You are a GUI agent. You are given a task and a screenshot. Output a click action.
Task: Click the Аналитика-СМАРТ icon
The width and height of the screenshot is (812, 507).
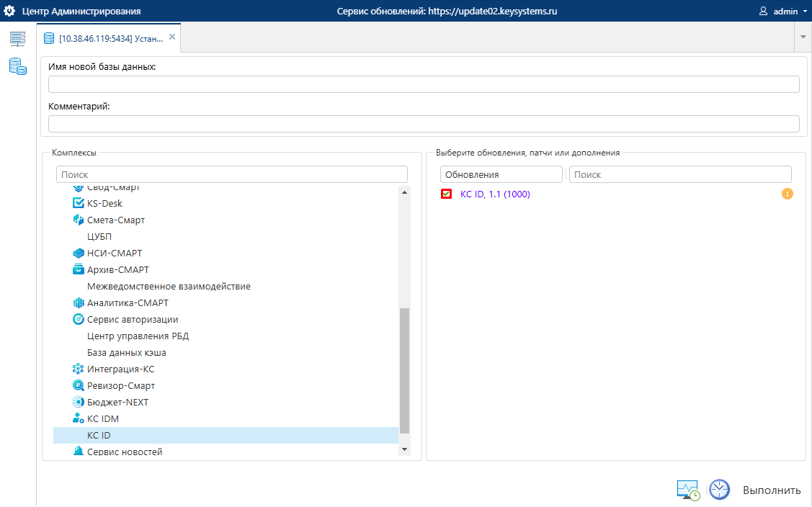79,302
